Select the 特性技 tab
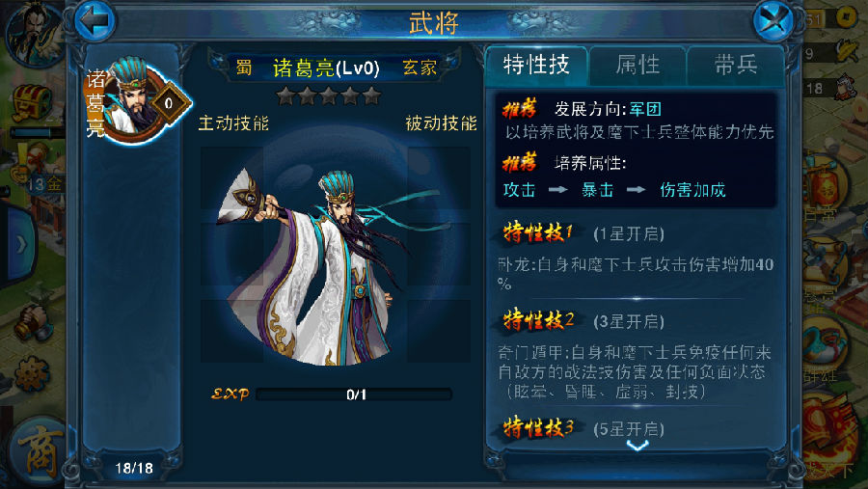Screen dimensions: 868x489 [536, 66]
